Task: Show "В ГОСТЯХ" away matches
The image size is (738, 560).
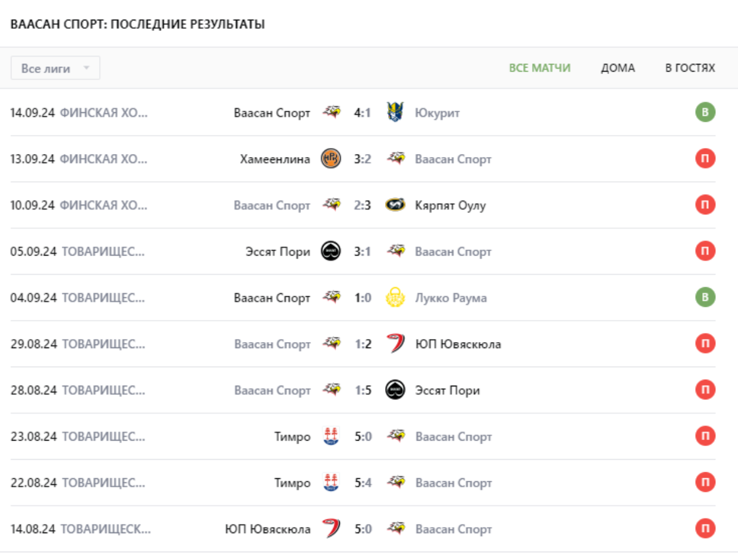Action: (x=690, y=68)
